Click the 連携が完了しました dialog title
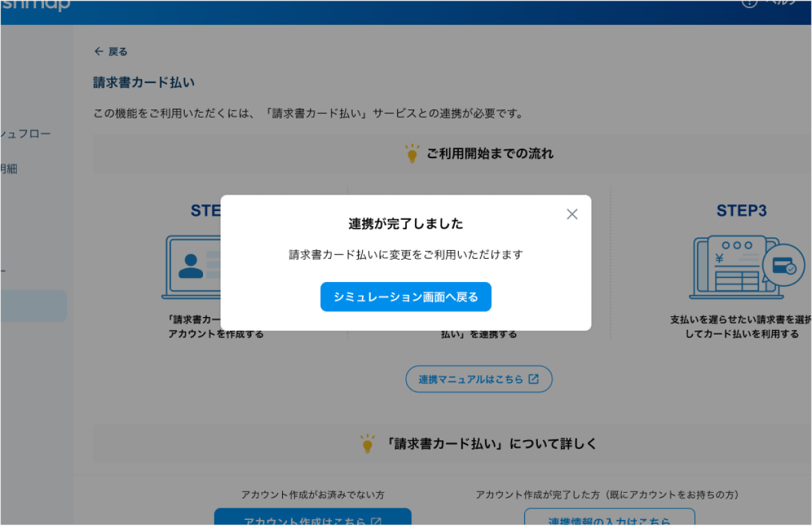 [405, 224]
